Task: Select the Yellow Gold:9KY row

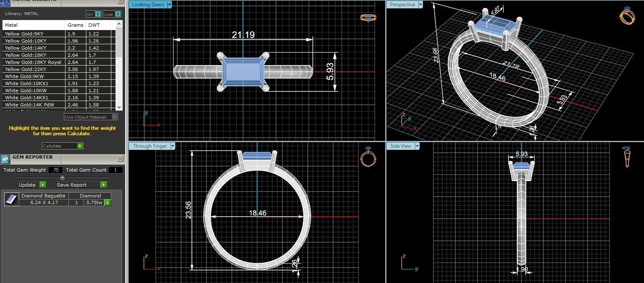Action: pos(59,34)
